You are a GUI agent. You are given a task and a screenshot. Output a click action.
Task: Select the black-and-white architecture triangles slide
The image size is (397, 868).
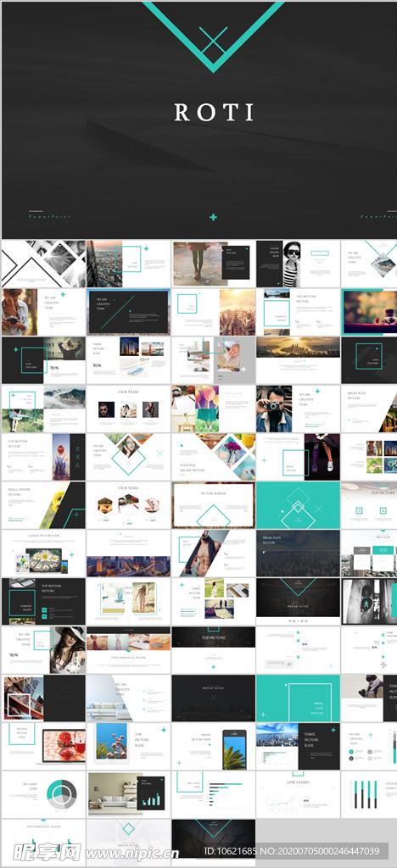44,264
